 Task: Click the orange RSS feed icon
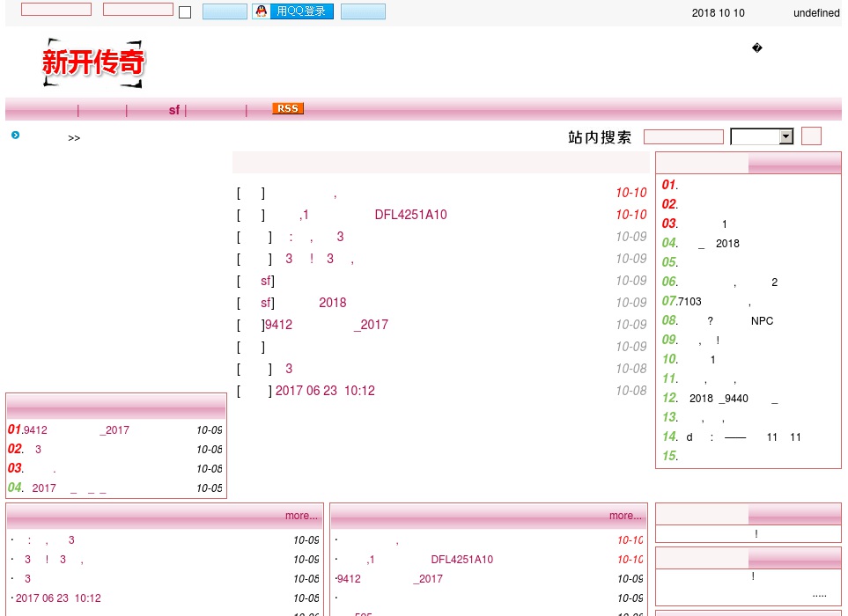[x=288, y=109]
